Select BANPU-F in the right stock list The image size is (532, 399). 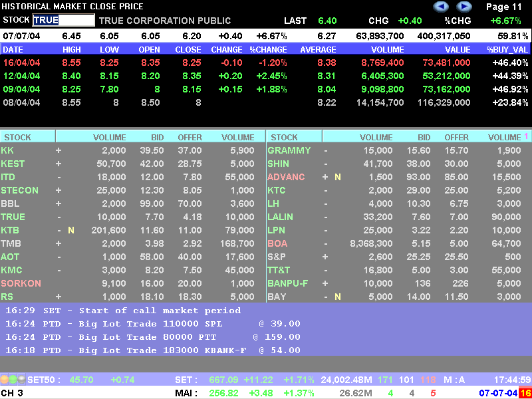[288, 283]
